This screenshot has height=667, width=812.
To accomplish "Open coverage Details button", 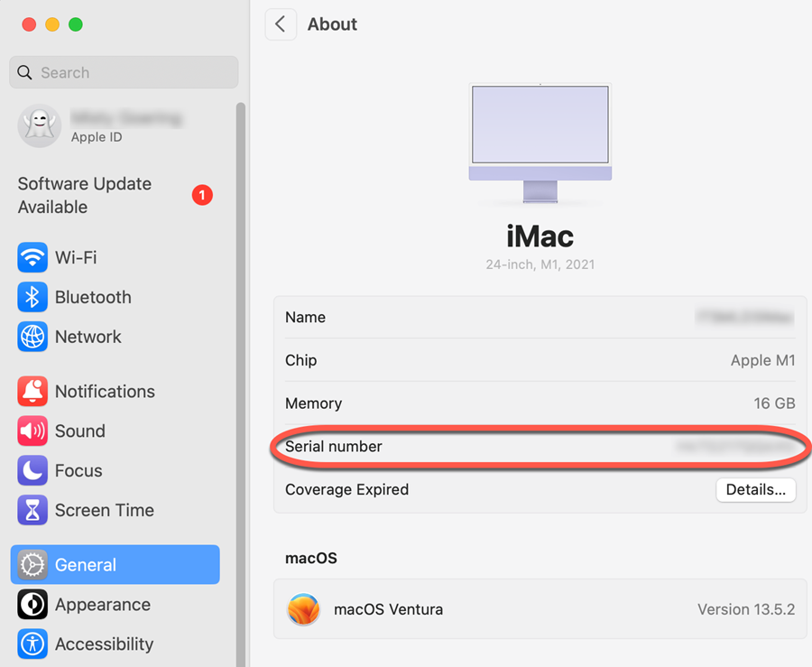I will [755, 489].
